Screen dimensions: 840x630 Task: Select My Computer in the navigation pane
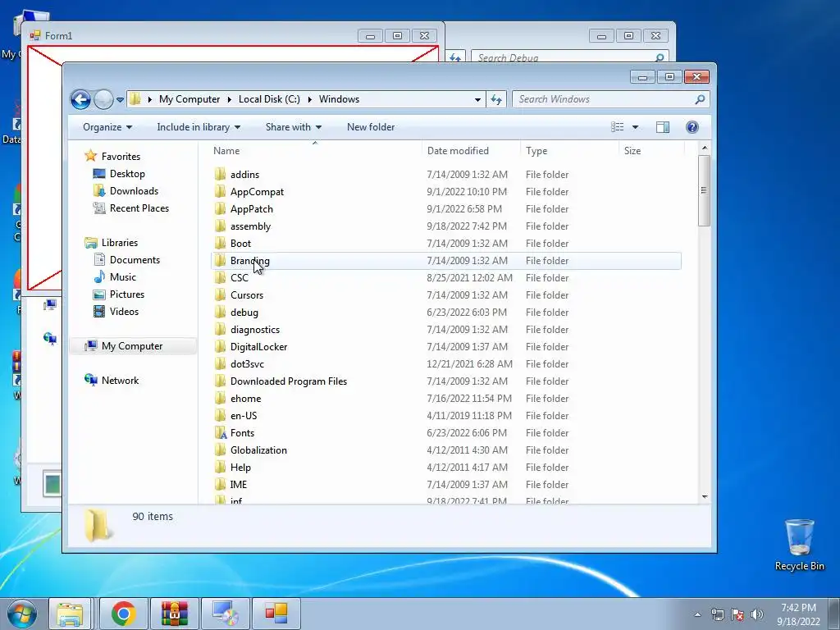click(x=132, y=346)
